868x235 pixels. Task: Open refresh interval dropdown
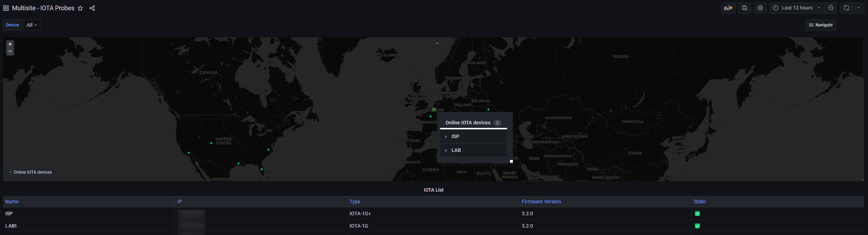coord(858,8)
